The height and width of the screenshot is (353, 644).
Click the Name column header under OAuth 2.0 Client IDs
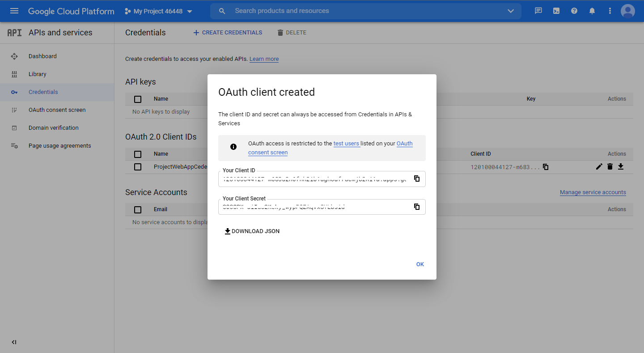[x=161, y=154]
